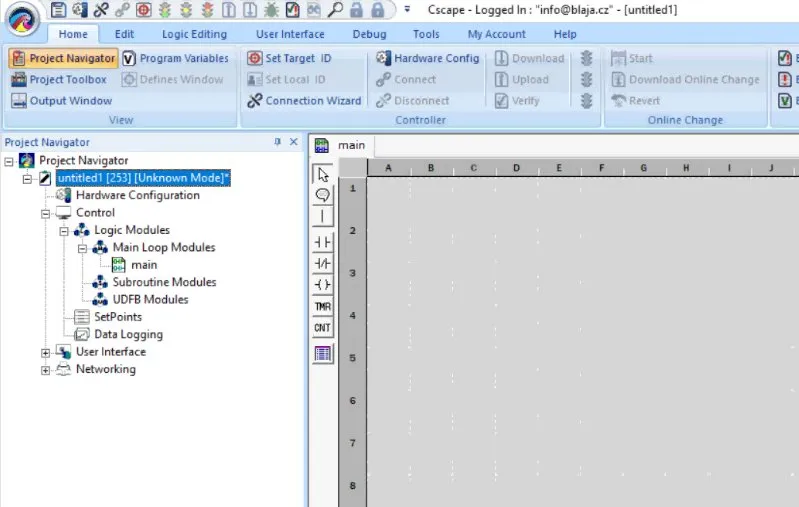
Task: Select the output coil tool
Action: pyautogui.click(x=322, y=284)
